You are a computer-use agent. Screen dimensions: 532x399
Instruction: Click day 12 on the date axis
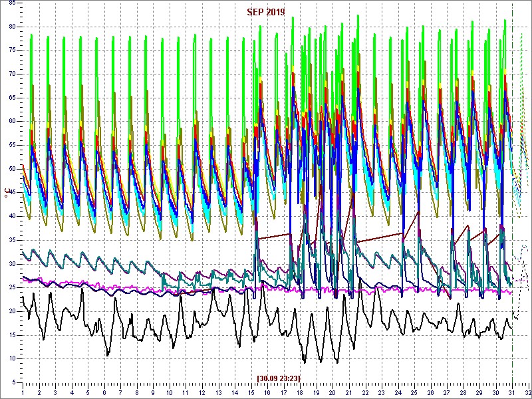[202, 393]
